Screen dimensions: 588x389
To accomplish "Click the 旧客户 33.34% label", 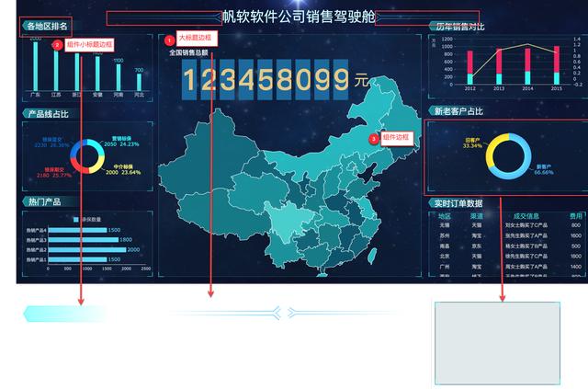I will coord(472,143).
